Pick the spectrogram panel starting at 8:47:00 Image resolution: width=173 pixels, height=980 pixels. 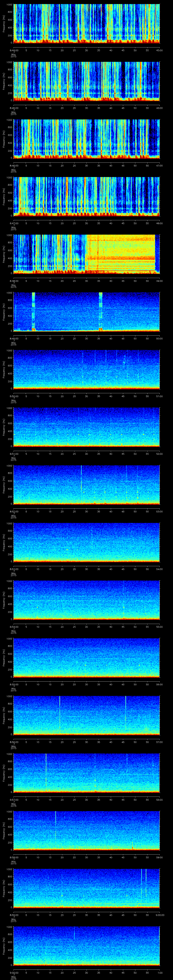[x=86, y=196]
